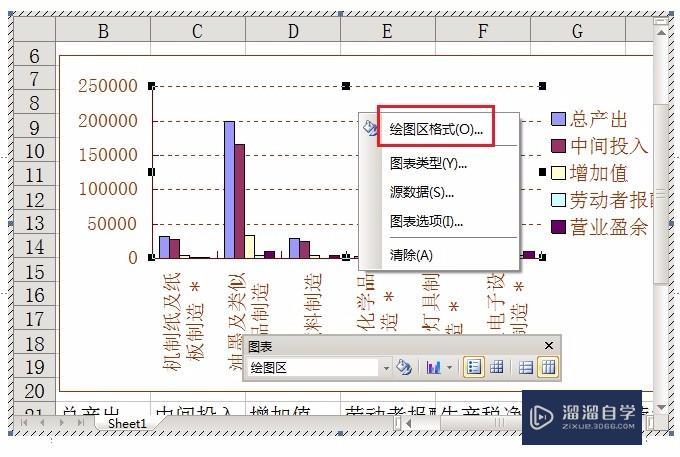Click the 100000 axis label
Viewport: 680px width, 457px height.
tap(108, 188)
